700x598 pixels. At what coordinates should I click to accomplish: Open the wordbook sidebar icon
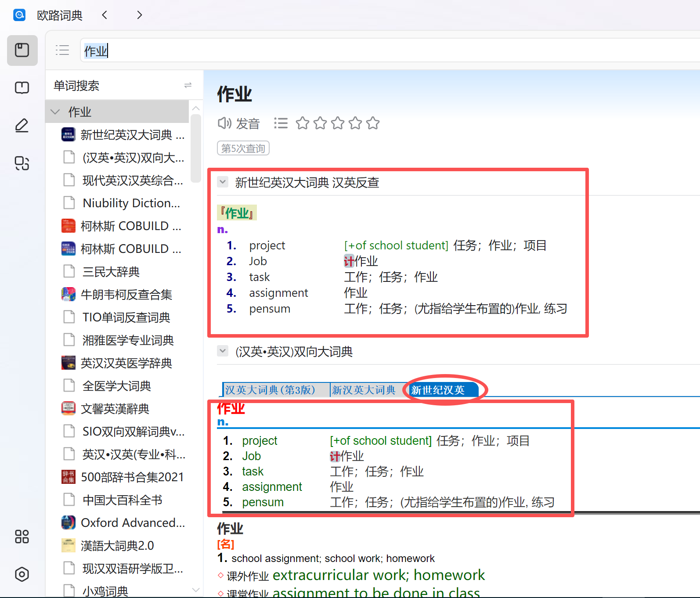click(x=22, y=88)
